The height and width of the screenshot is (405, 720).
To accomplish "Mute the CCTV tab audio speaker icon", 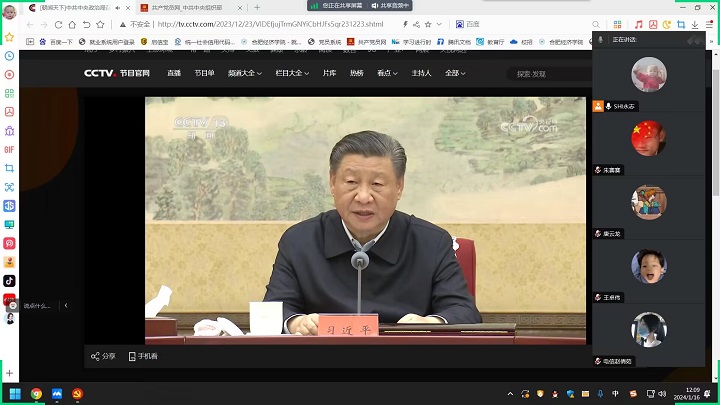I will click(118, 8).
